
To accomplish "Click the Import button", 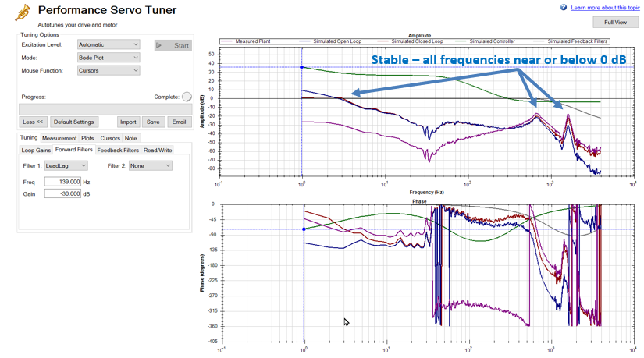I will (x=128, y=122).
